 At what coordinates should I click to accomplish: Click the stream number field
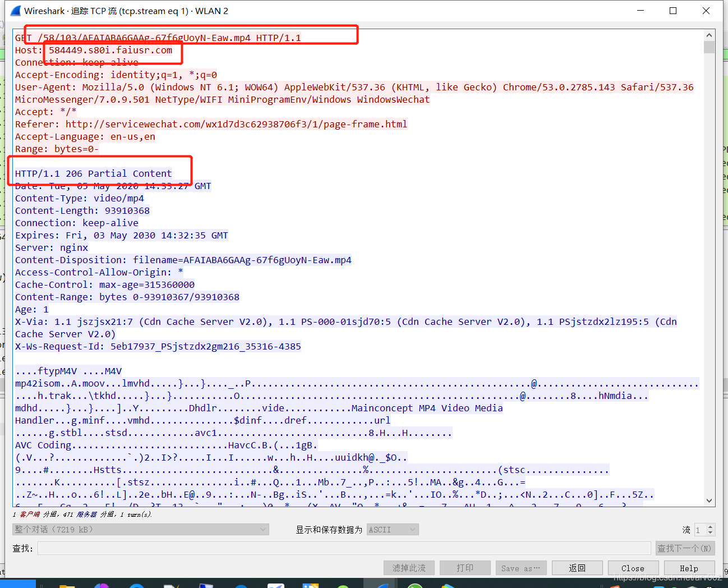click(x=700, y=529)
